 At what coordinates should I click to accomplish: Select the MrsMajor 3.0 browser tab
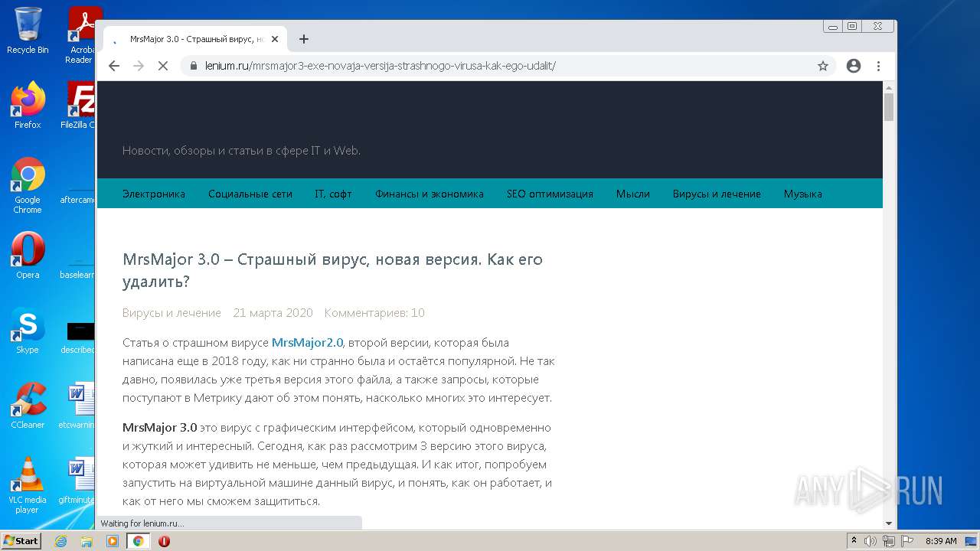(x=195, y=39)
